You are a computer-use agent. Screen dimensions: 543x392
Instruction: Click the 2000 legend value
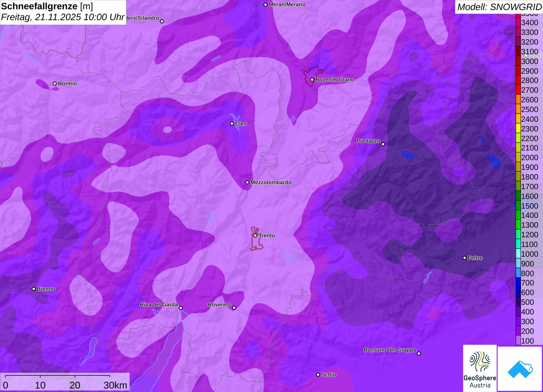pos(529,157)
